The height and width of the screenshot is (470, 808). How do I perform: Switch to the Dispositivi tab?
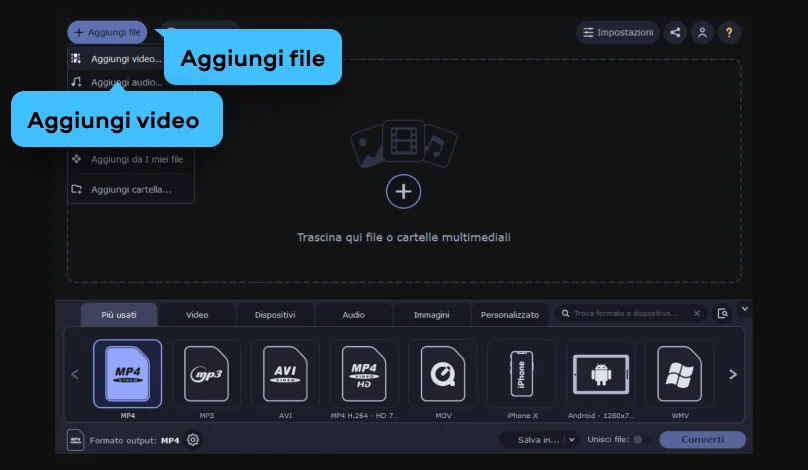275,315
